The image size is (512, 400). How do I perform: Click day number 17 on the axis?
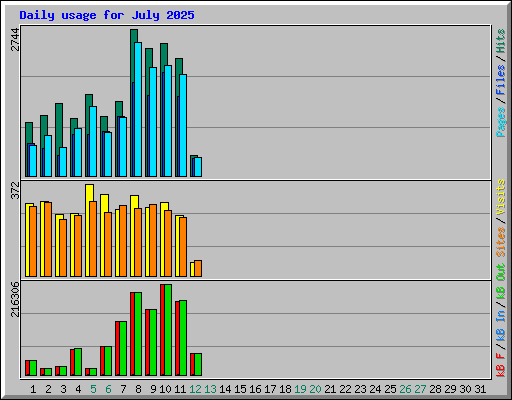tap(270, 389)
